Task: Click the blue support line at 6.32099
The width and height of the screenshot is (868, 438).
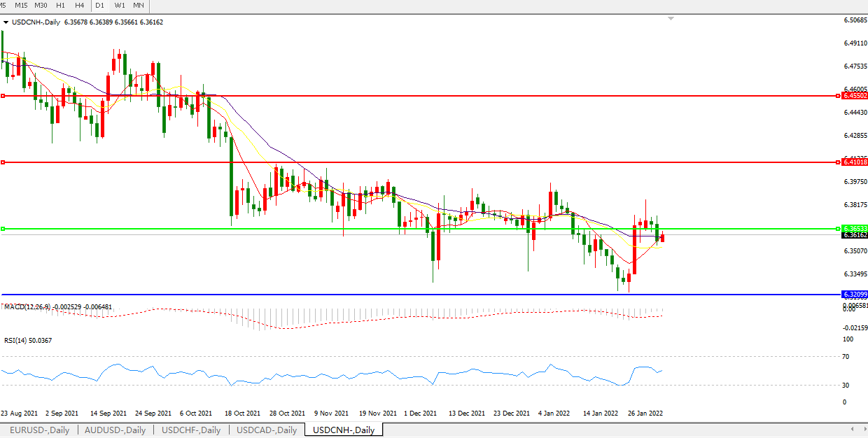Action: (420, 295)
